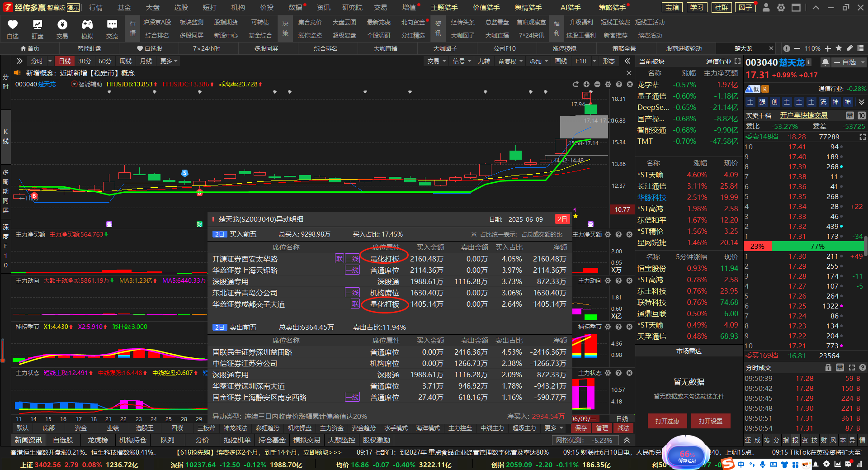
Task: Toggle the 形态 pattern button
Action: (x=609, y=61)
